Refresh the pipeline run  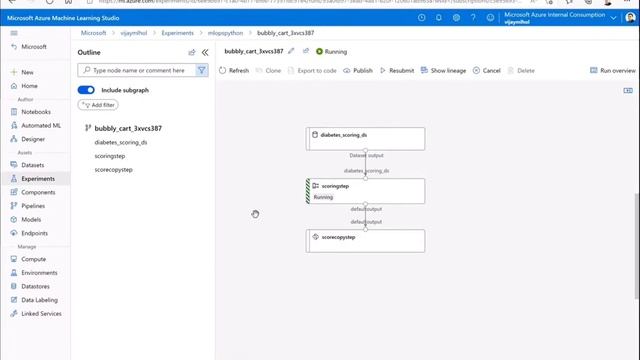pos(234,71)
